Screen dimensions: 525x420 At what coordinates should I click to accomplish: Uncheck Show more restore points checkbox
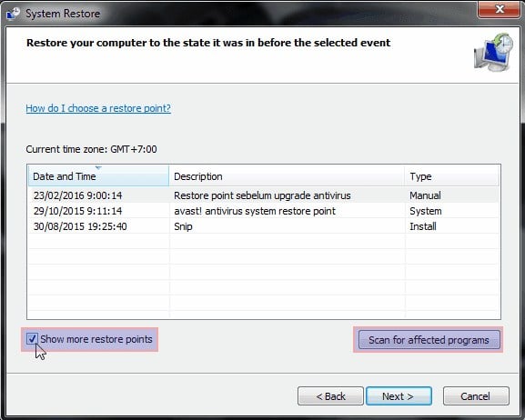coord(32,339)
